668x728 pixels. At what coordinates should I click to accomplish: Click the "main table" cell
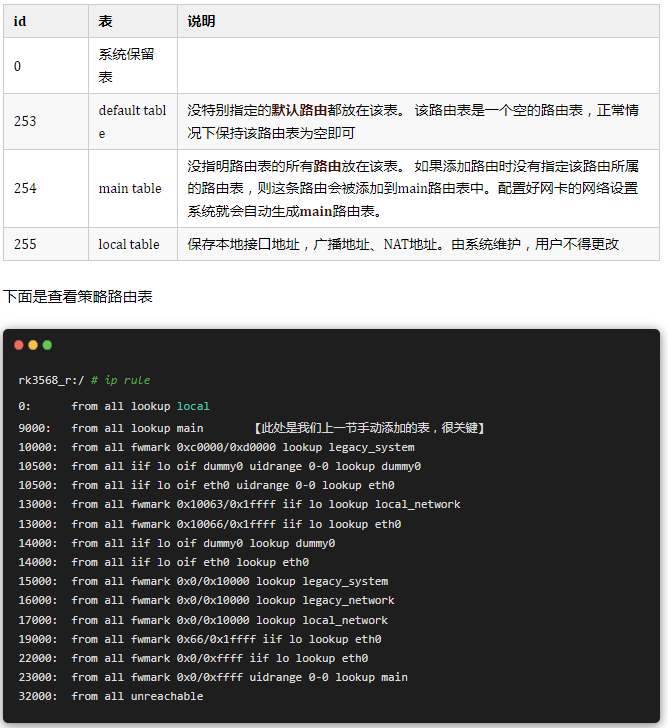pos(130,188)
